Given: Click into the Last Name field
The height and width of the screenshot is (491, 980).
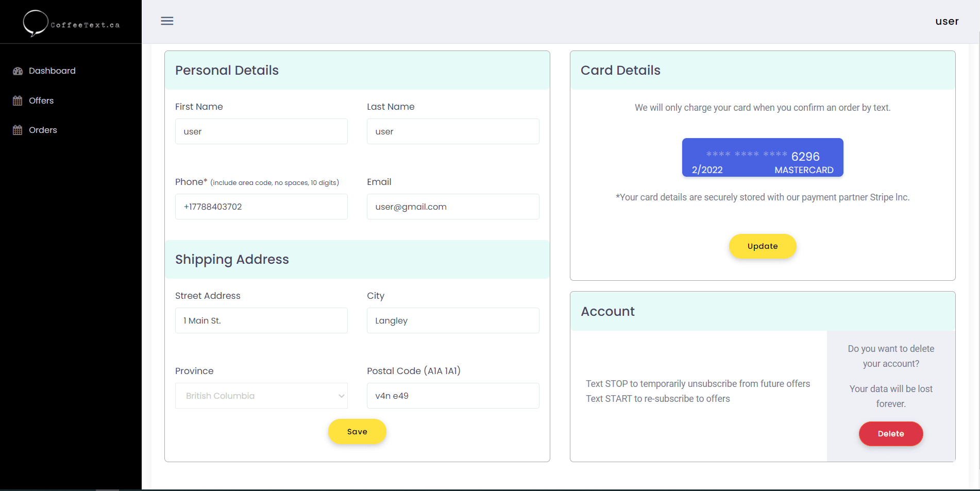Looking at the screenshot, I should pos(452,131).
